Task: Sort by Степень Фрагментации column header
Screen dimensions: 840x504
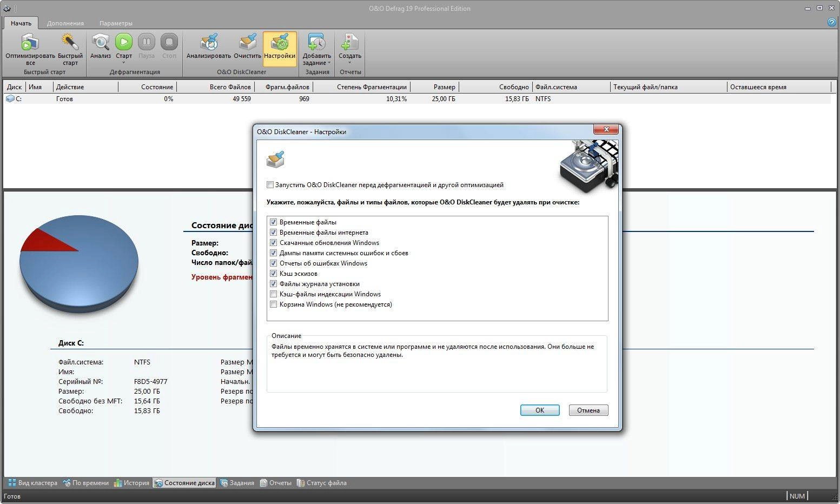Action: tap(361, 87)
